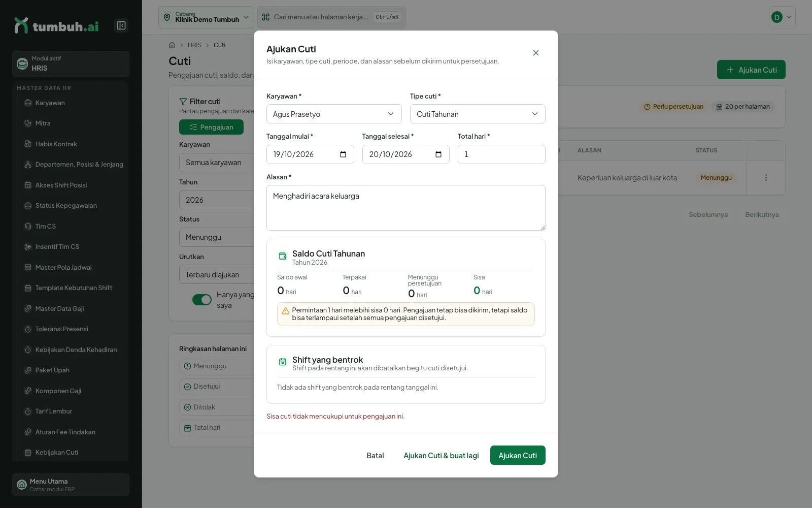812x508 pixels.
Task: Open the Tipe cuti dropdown
Action: click(478, 114)
